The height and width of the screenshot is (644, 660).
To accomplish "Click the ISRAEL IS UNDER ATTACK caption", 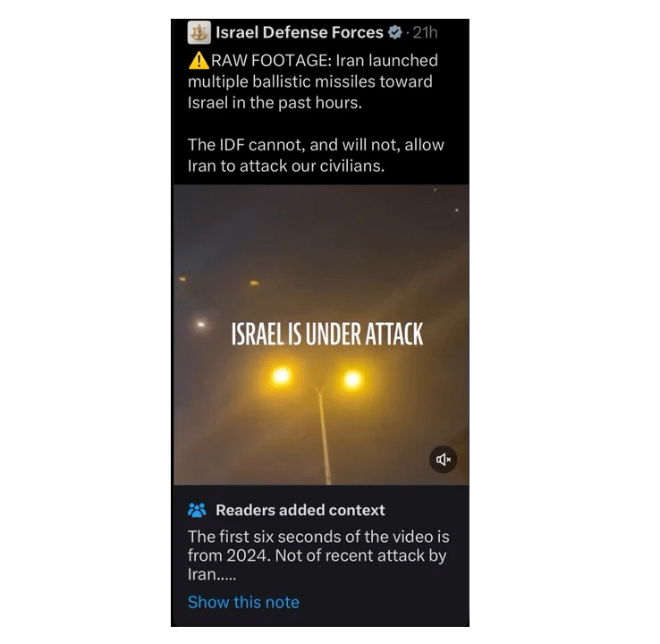I will click(x=327, y=335).
